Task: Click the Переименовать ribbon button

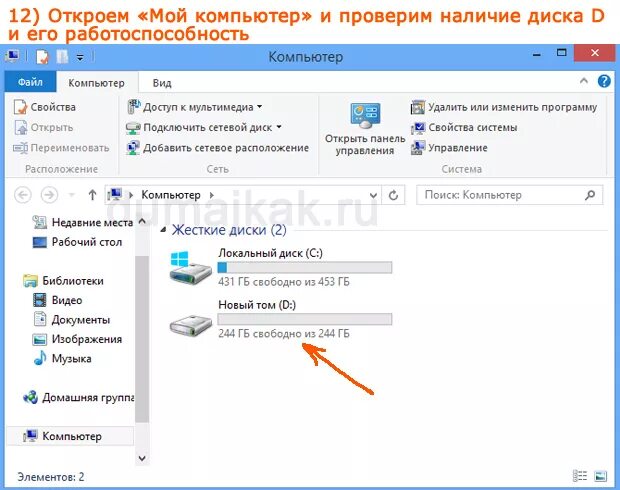Action: [x=61, y=148]
